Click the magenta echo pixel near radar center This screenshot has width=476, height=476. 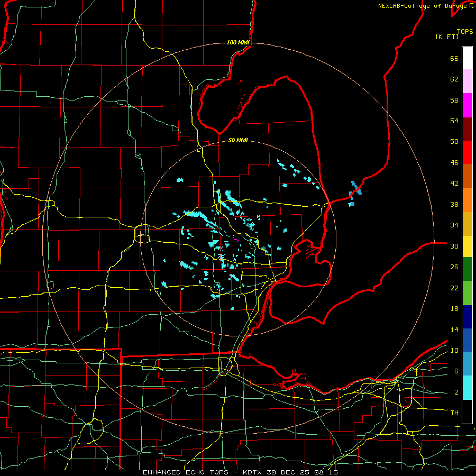pyautogui.click(x=236, y=240)
